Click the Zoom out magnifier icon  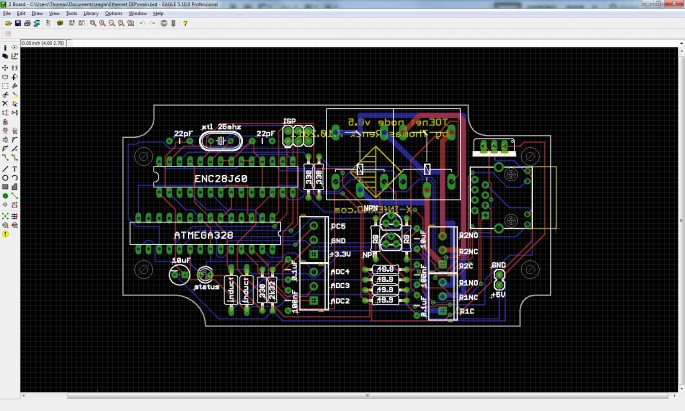coord(112,23)
